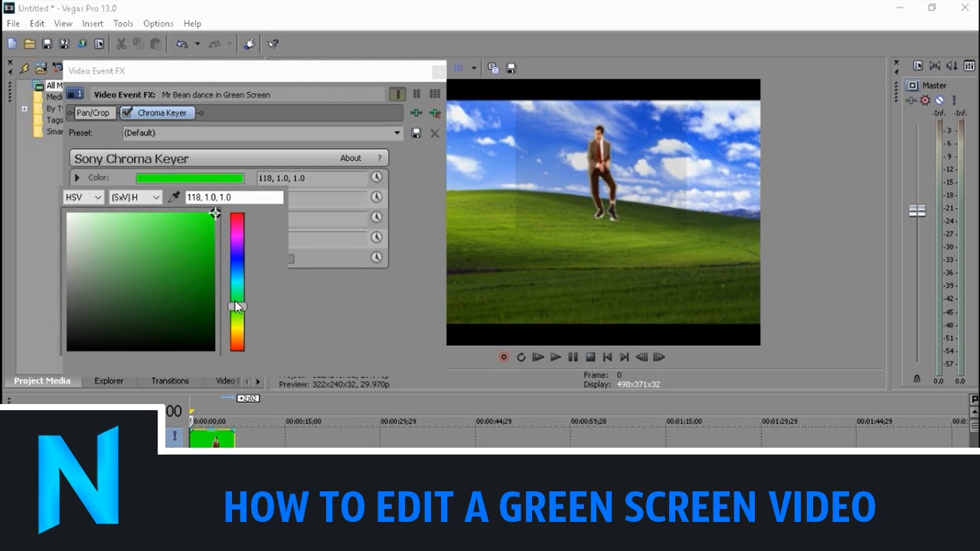Switch to the Transitions tab
The image size is (980, 551).
pyautogui.click(x=170, y=381)
